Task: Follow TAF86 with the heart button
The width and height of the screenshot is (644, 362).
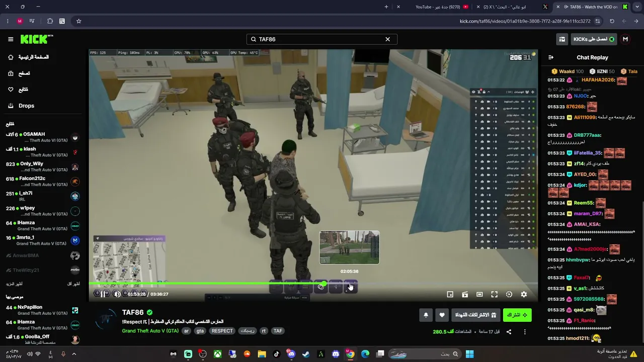Action: coord(442,315)
